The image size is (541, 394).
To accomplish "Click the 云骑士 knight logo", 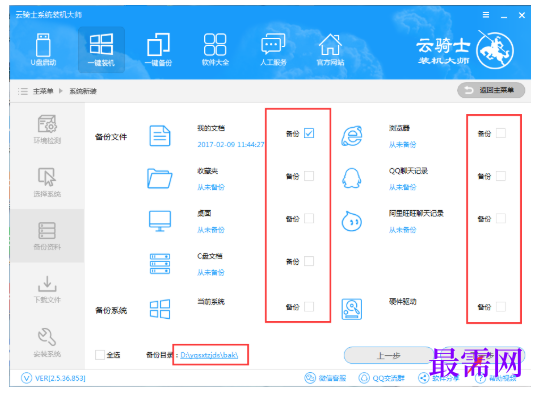I will pos(495,51).
